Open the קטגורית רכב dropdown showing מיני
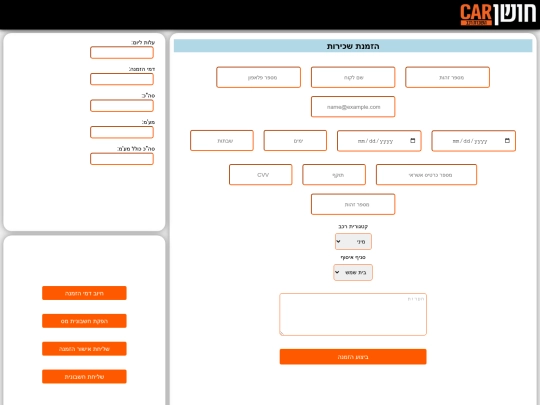Screen dimensions: 540x405 pos(353,241)
